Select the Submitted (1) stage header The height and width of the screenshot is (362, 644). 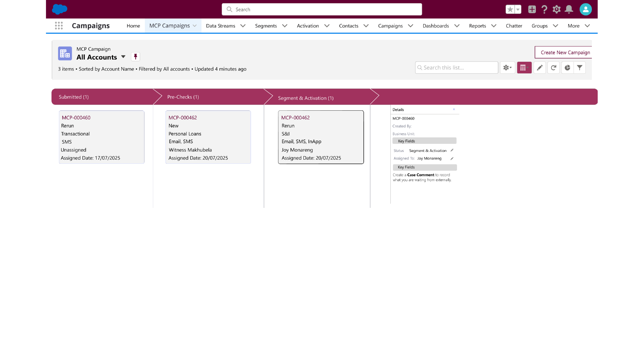(74, 97)
